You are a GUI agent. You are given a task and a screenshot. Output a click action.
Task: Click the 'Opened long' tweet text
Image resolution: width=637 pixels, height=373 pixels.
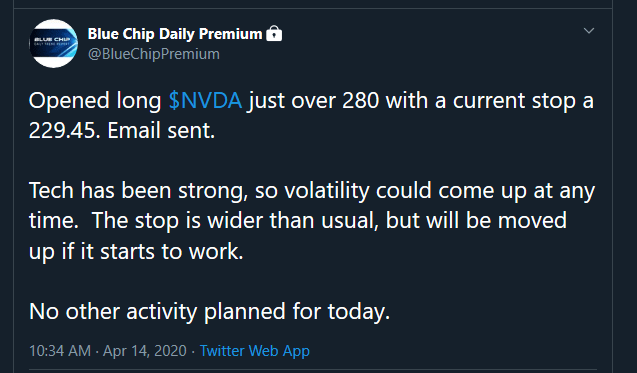95,101
